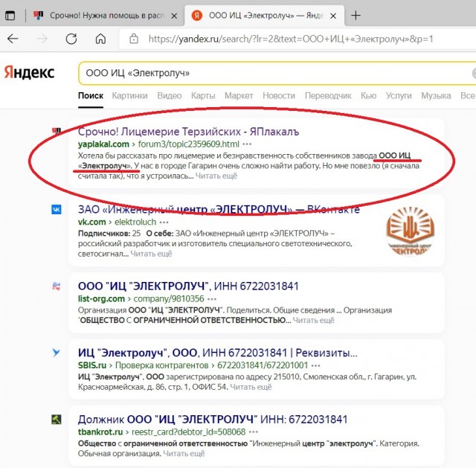Open the orange Электролуч logo thumbnail
Viewport: 476px width, 468px height.
410,231
